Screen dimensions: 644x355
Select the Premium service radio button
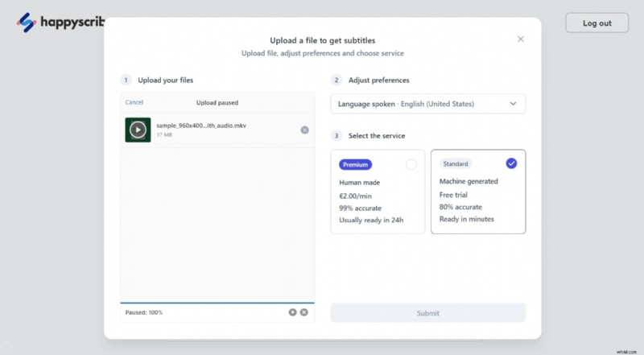(411, 164)
